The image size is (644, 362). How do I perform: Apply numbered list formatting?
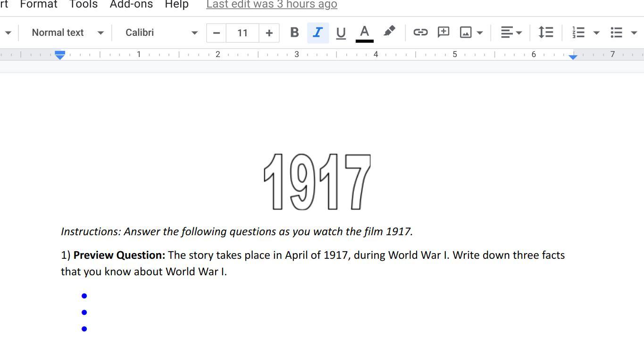pos(579,33)
